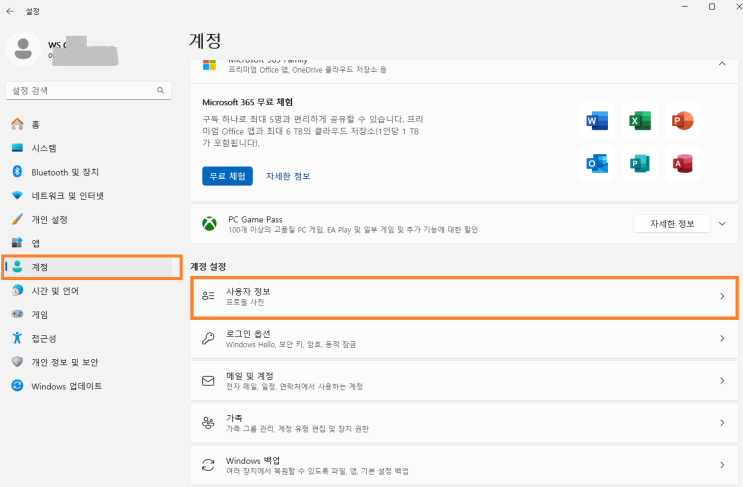Click the PowerPoint app icon
743x487 pixels.
pyautogui.click(x=682, y=121)
